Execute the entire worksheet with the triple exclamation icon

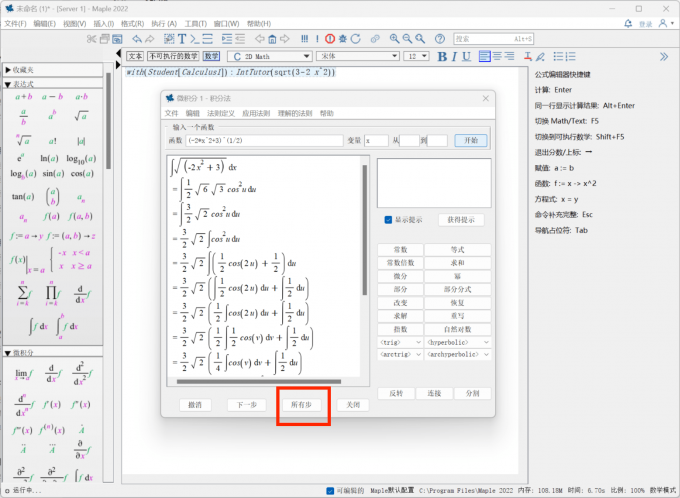[304, 39]
